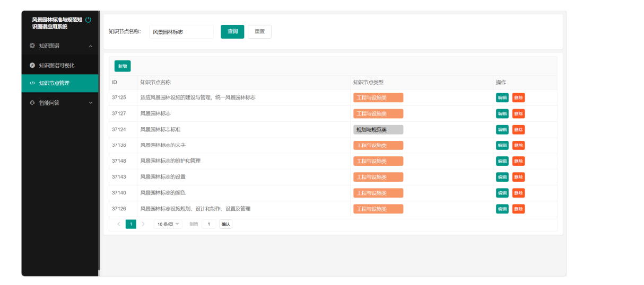This screenshot has width=644, height=285.
Task: Click the gray 规划与规范类 type tag
Action: pos(378,130)
